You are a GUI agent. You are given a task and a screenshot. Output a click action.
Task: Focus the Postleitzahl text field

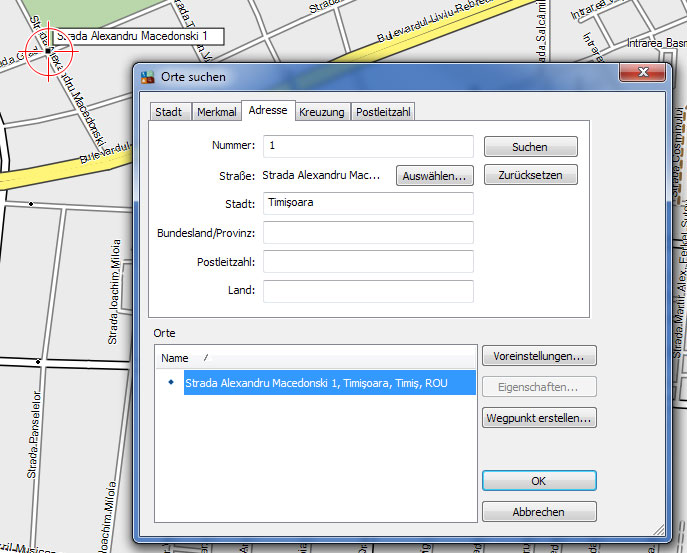(368, 261)
